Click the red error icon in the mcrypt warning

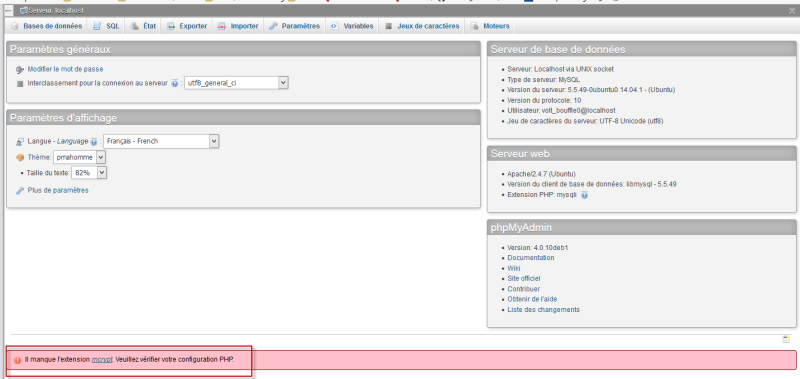tap(18, 360)
